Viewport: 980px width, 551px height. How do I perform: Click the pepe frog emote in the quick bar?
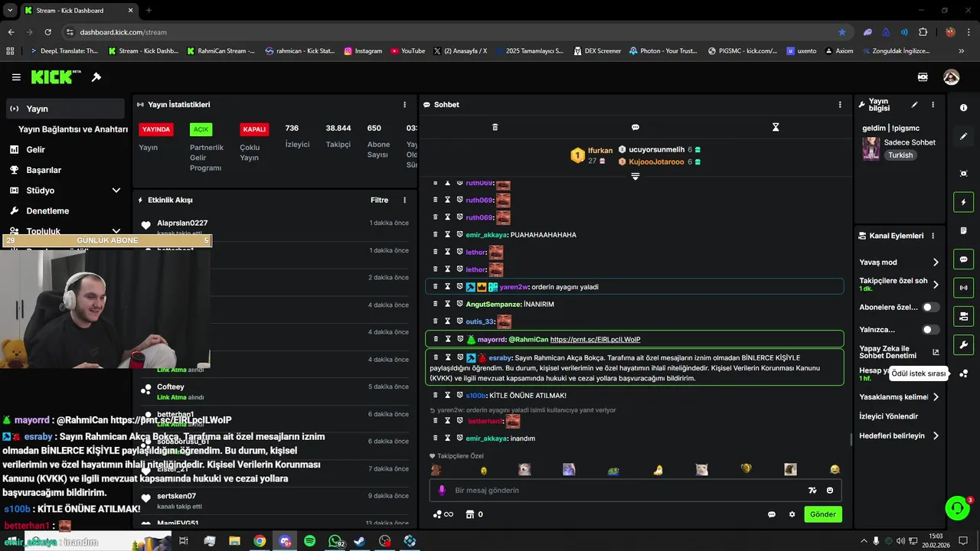[613, 470]
